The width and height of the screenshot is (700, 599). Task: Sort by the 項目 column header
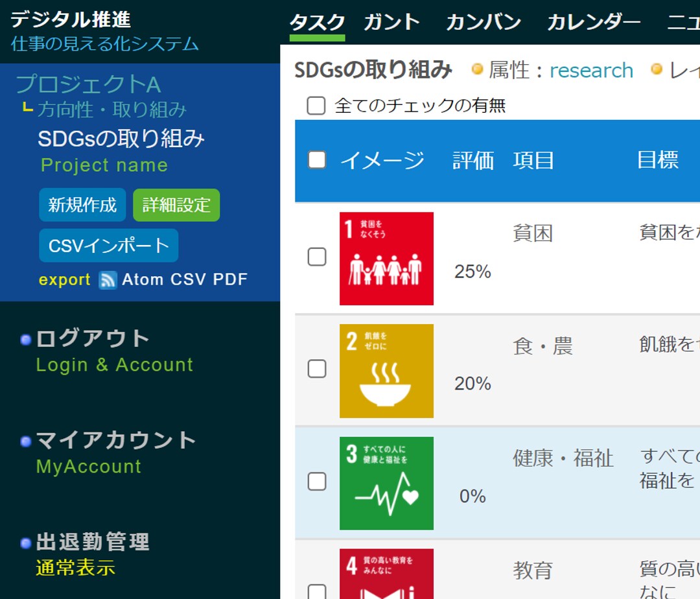(533, 160)
